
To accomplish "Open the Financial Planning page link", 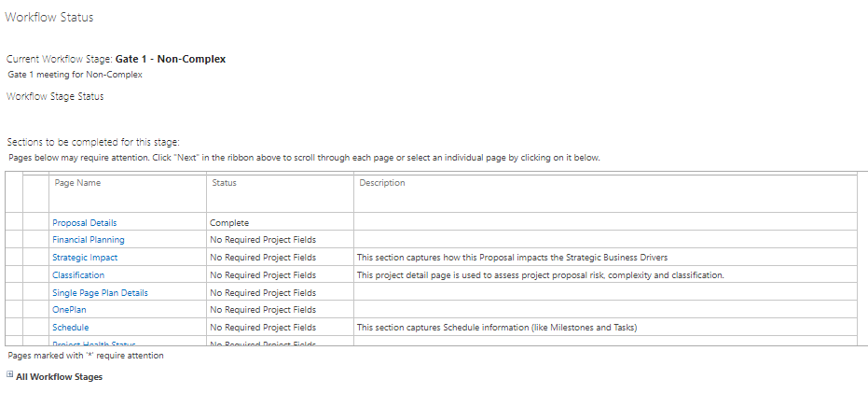I will tap(89, 240).
